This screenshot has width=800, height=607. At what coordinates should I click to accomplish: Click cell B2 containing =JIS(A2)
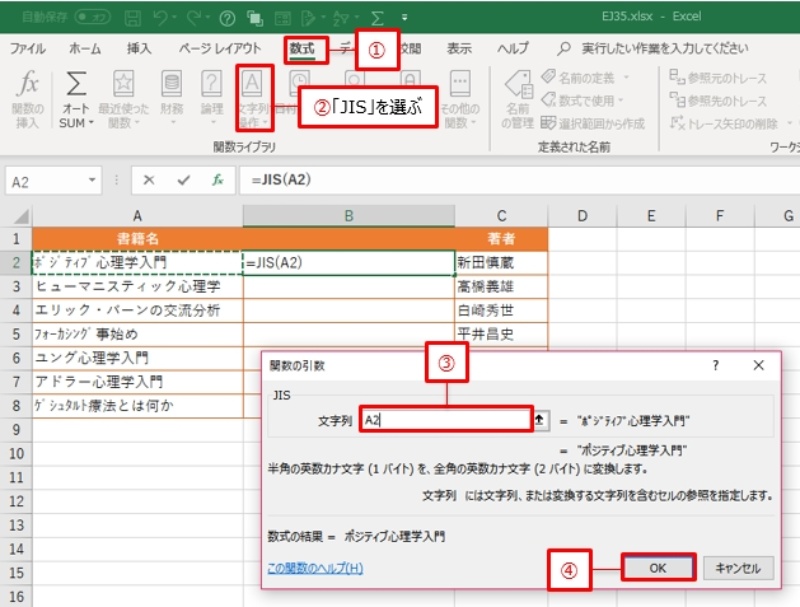pos(349,263)
